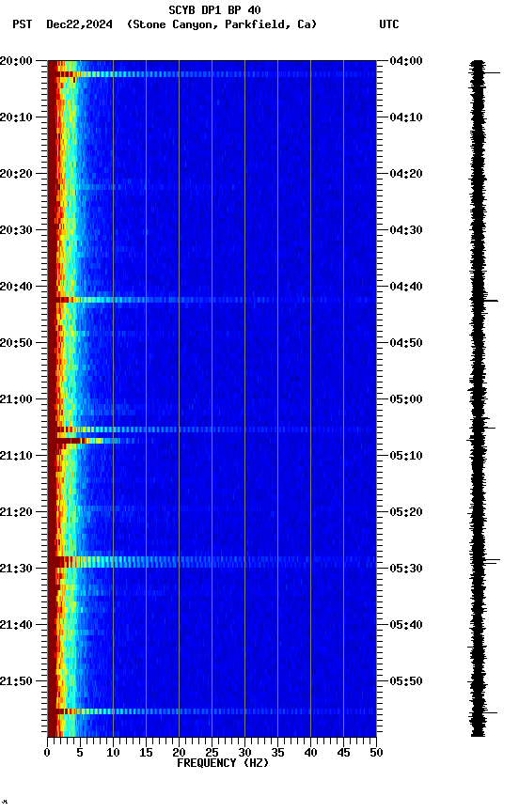Click the 21:00 PST time label

[x=16, y=399]
